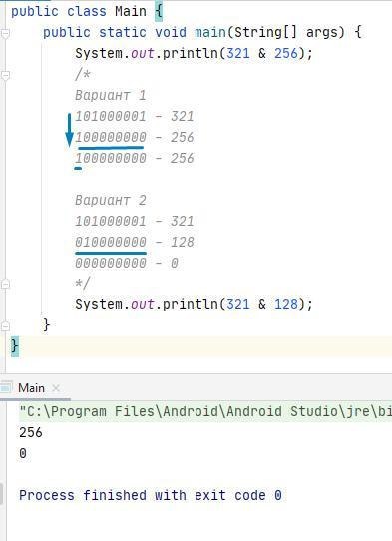This screenshot has height=541, width=392.
Task: Click the '010000000 - 128' comment line
Action: tap(135, 242)
